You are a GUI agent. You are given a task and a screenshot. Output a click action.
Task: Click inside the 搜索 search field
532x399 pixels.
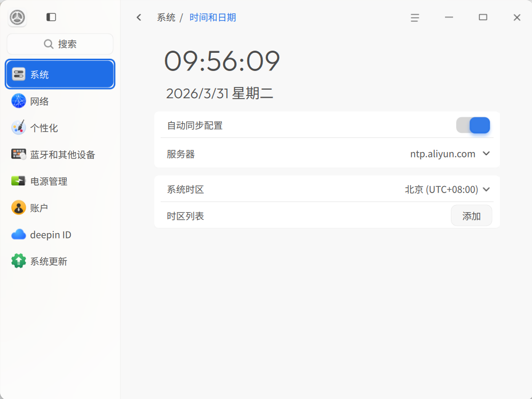pyautogui.click(x=60, y=44)
